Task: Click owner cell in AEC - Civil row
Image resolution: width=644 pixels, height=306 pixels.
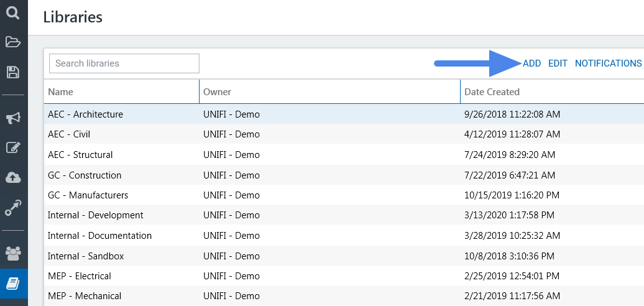Action: click(232, 134)
